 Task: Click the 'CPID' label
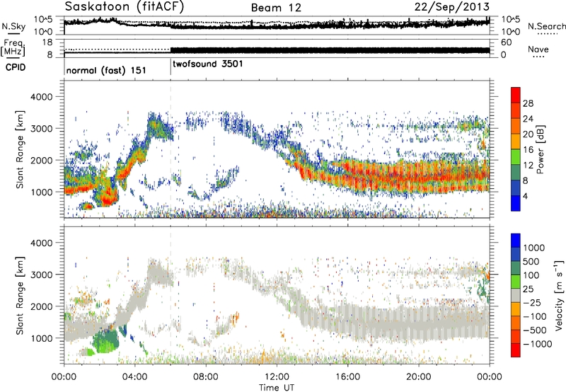[x=16, y=67]
